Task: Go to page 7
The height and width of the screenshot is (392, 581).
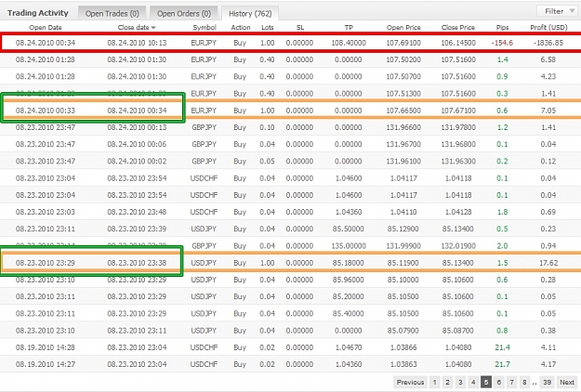Action: [x=511, y=382]
